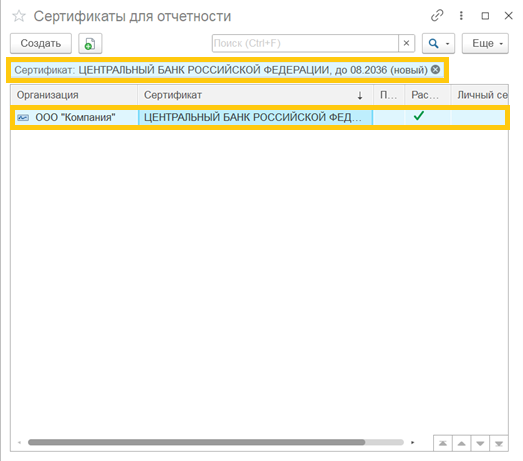The width and height of the screenshot is (523, 461).
Task: Click the П... column header
Action: [389, 95]
